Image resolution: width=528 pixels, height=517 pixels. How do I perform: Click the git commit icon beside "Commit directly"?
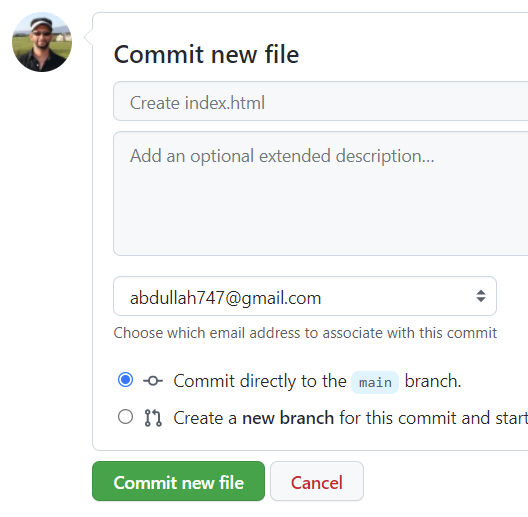coord(153,381)
